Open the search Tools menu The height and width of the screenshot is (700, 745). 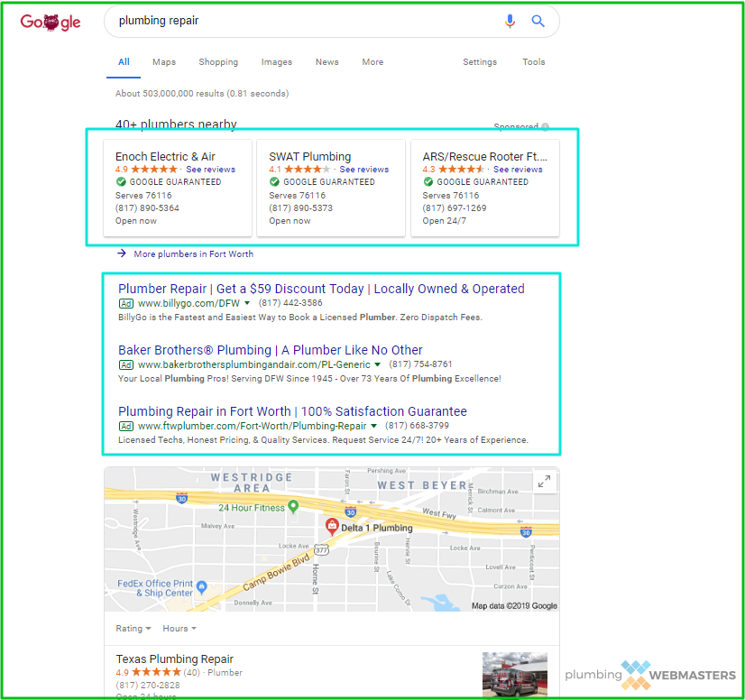[x=534, y=61]
